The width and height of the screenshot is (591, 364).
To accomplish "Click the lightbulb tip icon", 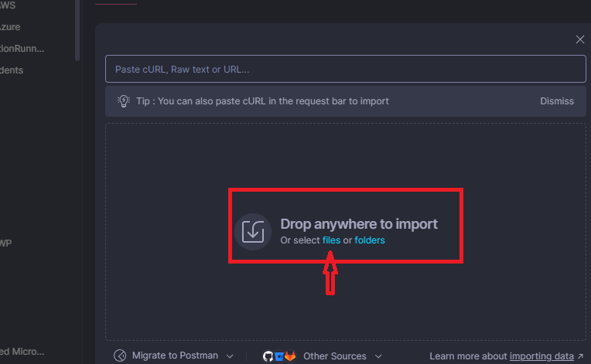I will [122, 100].
